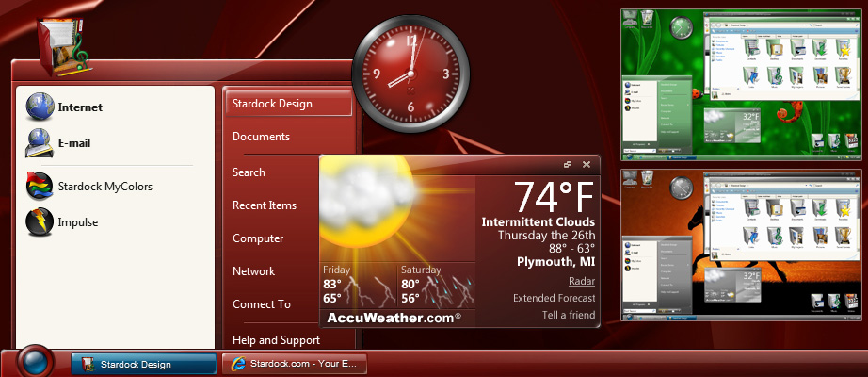The height and width of the screenshot is (377, 868).
Task: Click the Internet Explorer icon on taskbar
Action: pyautogui.click(x=238, y=364)
